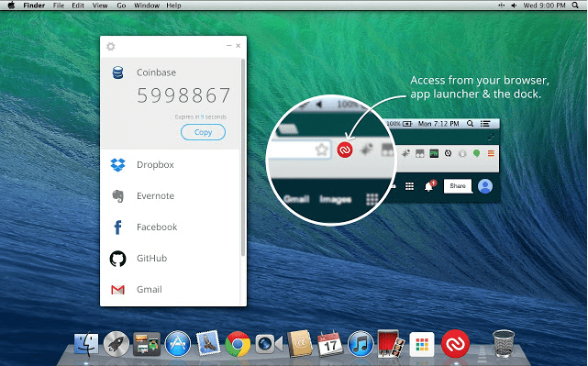The height and width of the screenshot is (366, 588).
Task: Select the GitHub account icon
Action: tap(117, 259)
